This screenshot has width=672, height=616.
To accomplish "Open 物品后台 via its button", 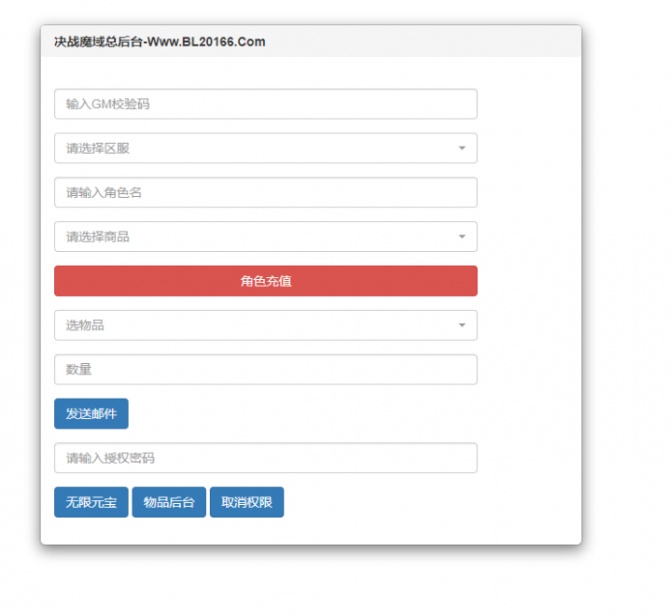I will click(x=169, y=502).
